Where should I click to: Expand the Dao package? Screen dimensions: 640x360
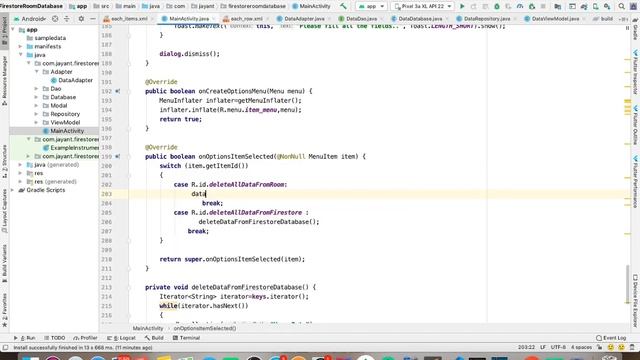coord(37,89)
